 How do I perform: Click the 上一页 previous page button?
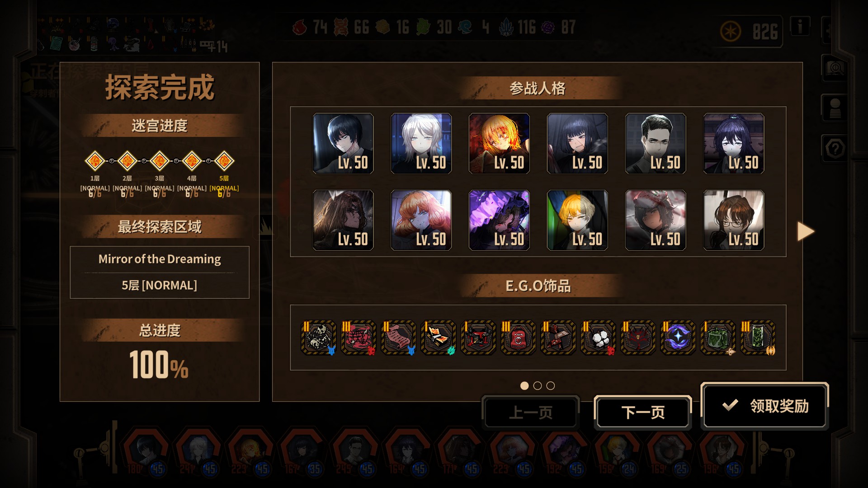point(531,412)
